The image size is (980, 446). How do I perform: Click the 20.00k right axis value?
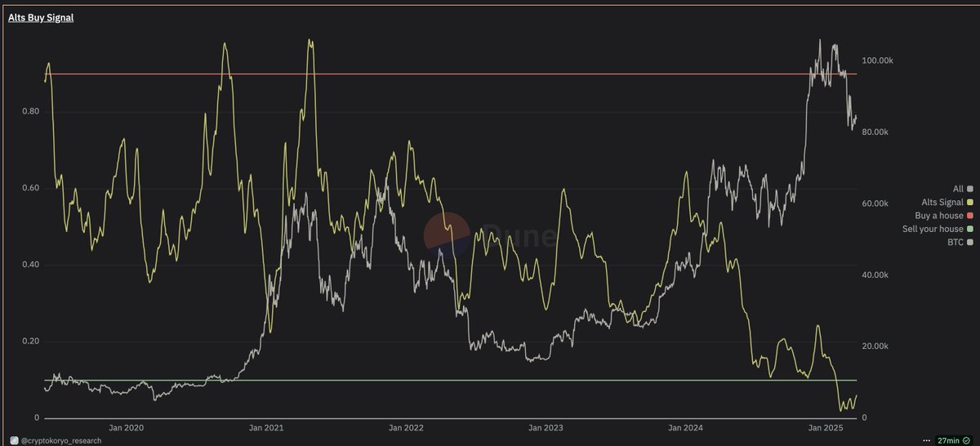pyautogui.click(x=875, y=346)
